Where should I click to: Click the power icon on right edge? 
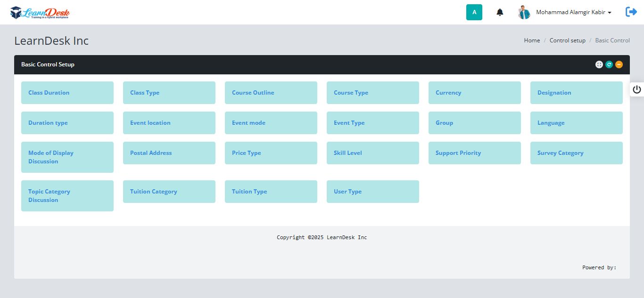(637, 89)
